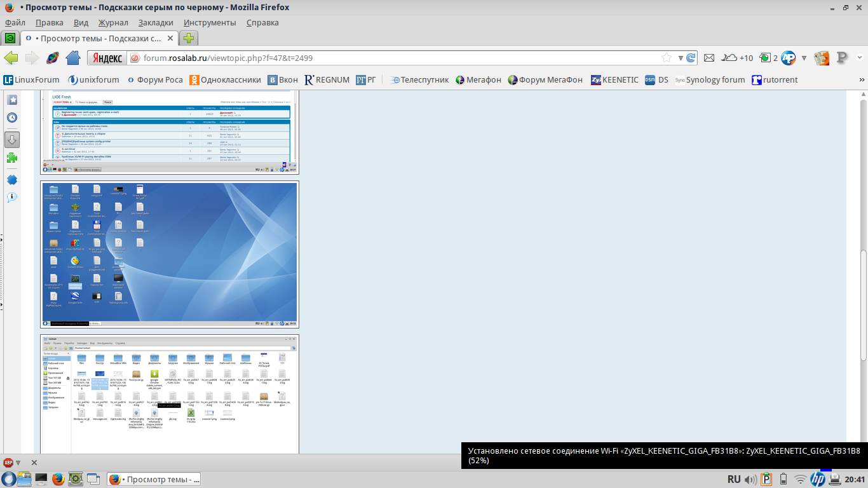The height and width of the screenshot is (488, 868).
Task: Open the ROSA start menu on taskbar
Action: [x=8, y=479]
